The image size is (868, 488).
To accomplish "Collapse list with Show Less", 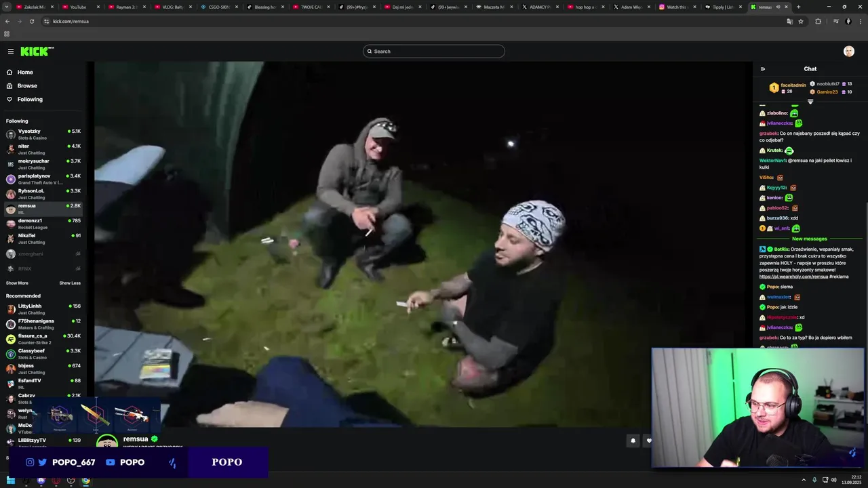I will 70,283.
